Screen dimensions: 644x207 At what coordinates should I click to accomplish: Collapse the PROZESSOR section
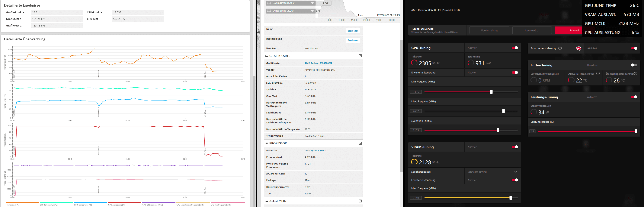pos(360,143)
